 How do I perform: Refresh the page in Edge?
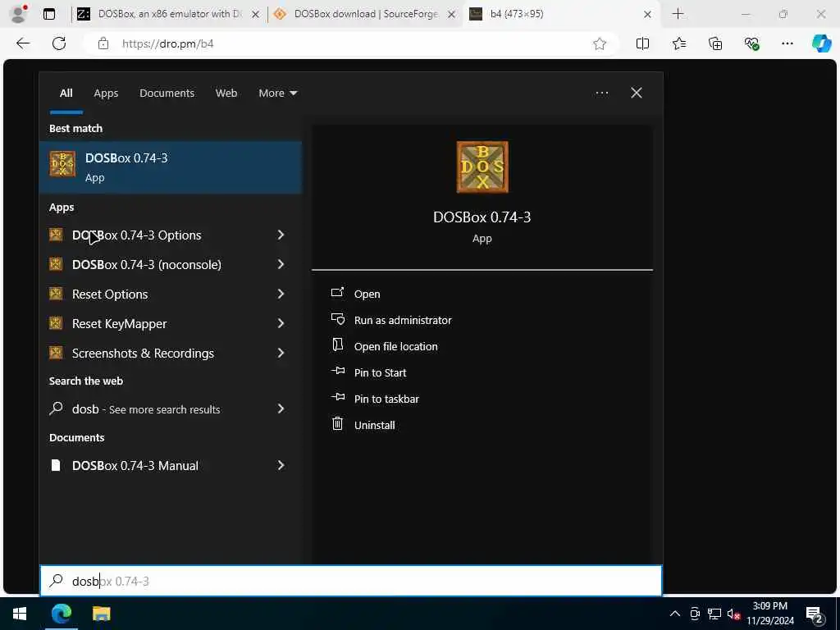pyautogui.click(x=59, y=43)
